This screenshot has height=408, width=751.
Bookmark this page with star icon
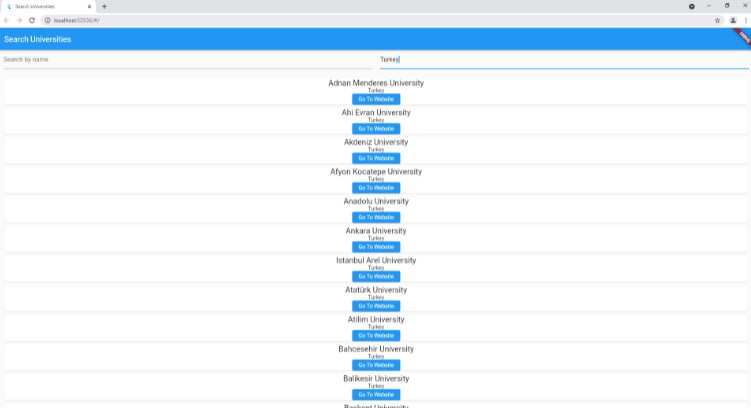(x=717, y=20)
